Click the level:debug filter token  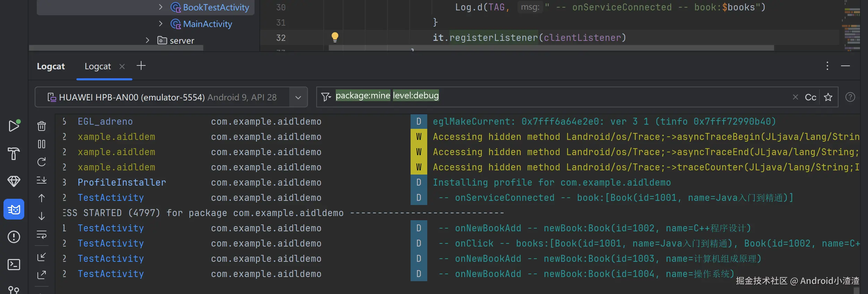[416, 96]
